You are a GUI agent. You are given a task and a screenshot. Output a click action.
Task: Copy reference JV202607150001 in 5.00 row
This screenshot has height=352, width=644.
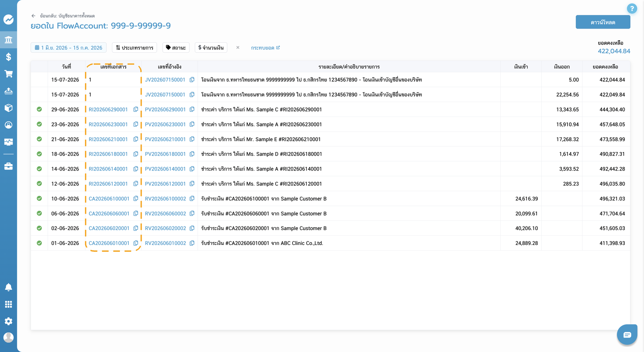[192, 80]
